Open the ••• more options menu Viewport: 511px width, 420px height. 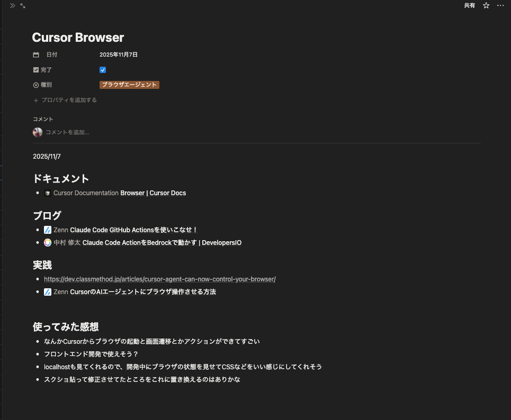pos(500,5)
